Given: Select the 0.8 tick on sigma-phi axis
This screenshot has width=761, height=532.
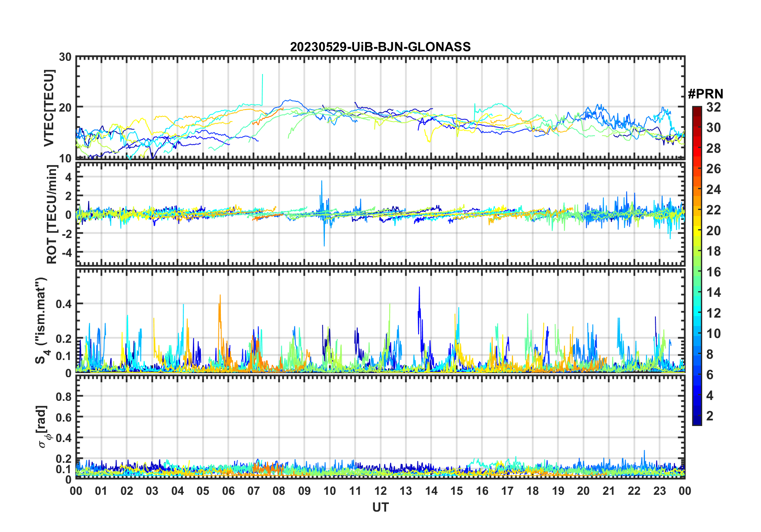Looking at the screenshot, I should click(64, 396).
